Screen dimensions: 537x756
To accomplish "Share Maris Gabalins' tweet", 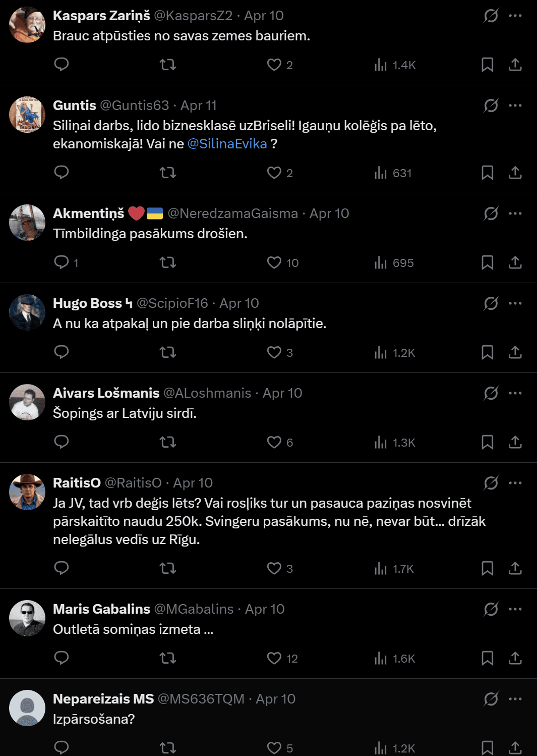I will 515,658.
